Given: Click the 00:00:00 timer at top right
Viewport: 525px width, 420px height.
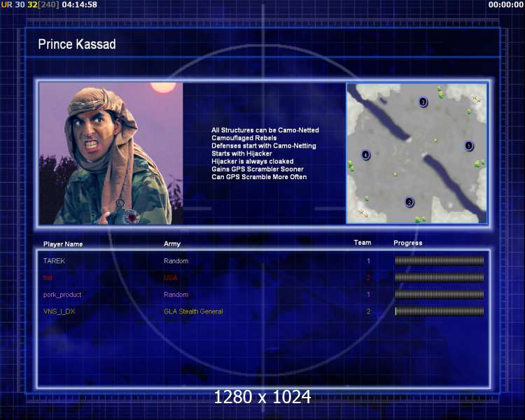Looking at the screenshot, I should [505, 5].
